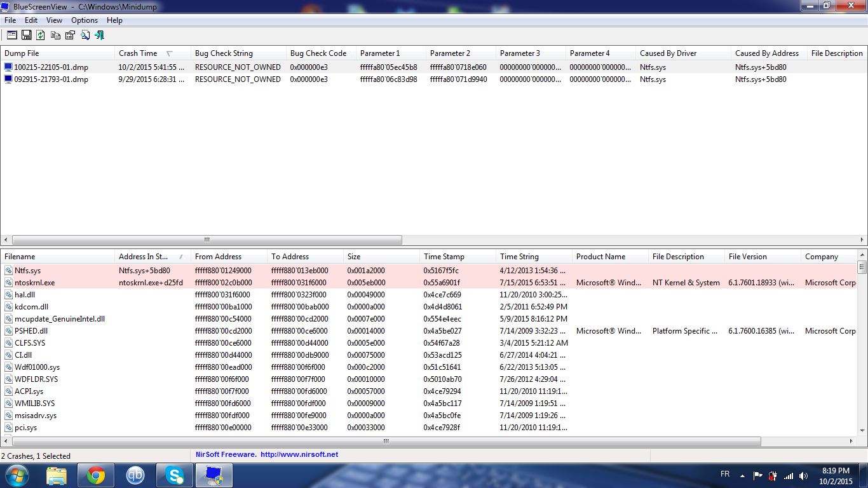The height and width of the screenshot is (488, 868).
Task: Click the upper pane horizontal scrollbar thumb
Action: click(x=207, y=240)
